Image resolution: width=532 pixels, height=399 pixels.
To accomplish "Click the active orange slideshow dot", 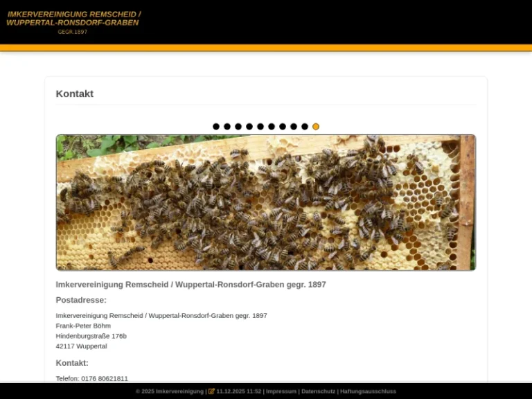I will point(316,127).
